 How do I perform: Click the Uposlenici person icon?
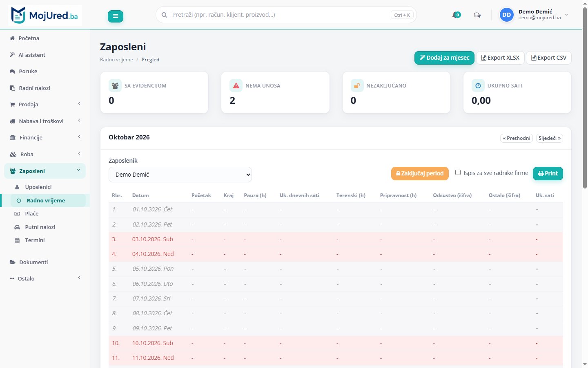pyautogui.click(x=17, y=187)
